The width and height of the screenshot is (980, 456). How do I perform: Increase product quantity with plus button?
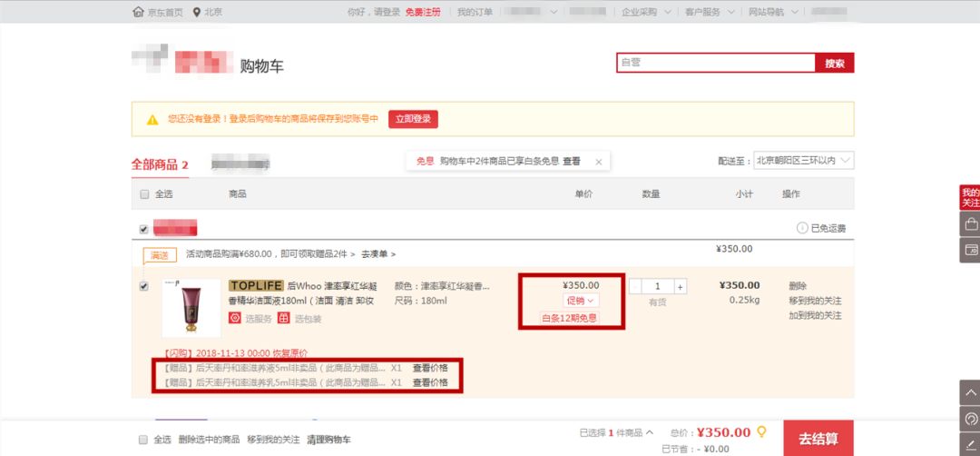coord(680,286)
